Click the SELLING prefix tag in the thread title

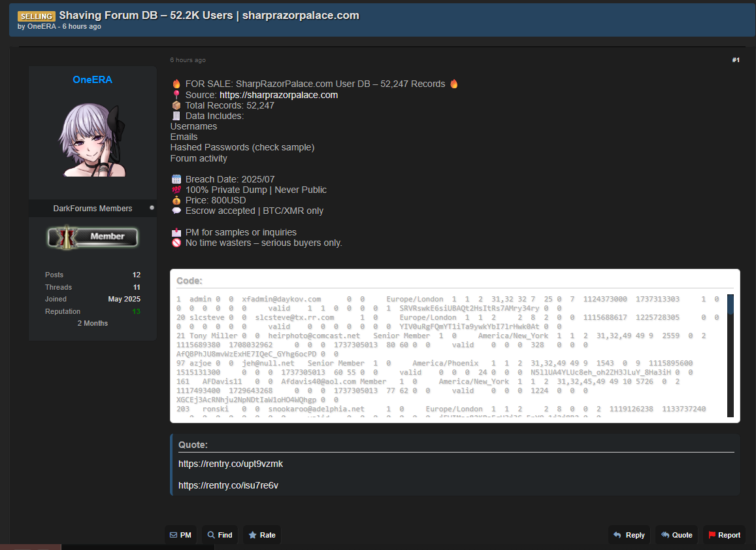point(36,16)
